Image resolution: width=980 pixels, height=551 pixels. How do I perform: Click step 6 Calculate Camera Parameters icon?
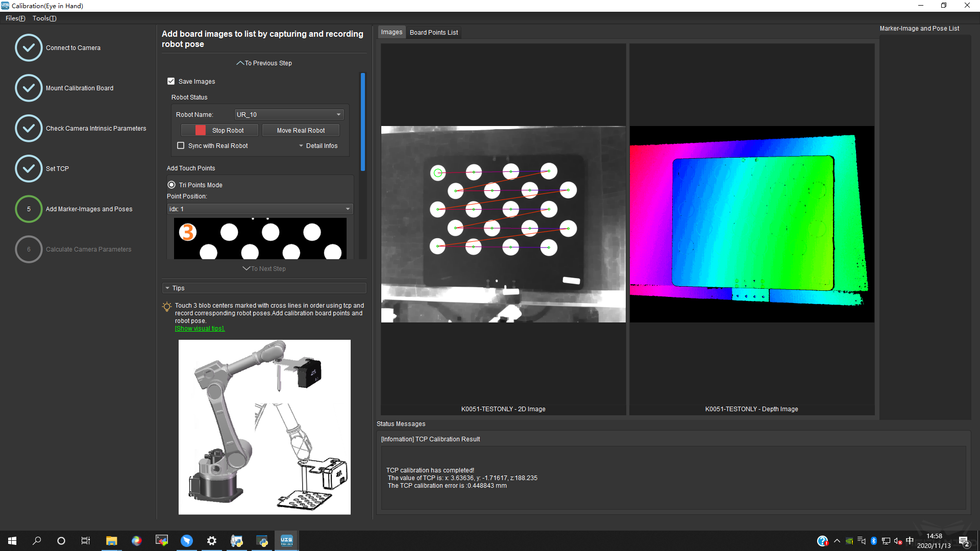[29, 249]
